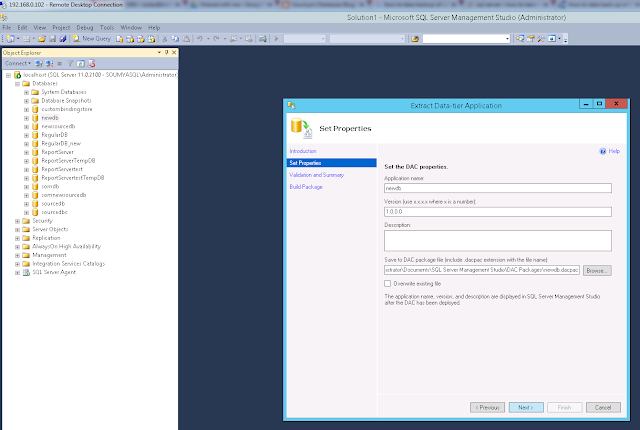Click the New Query toolbar button

[x=92, y=39]
